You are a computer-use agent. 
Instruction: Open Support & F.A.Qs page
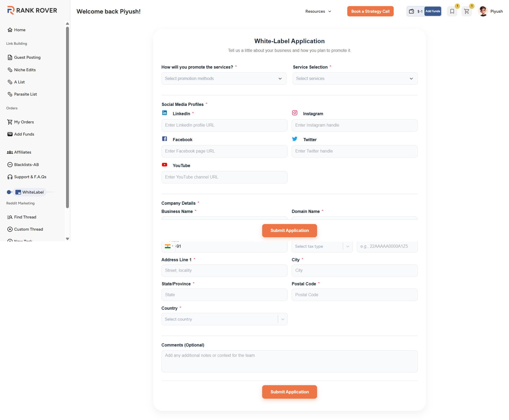coord(30,177)
